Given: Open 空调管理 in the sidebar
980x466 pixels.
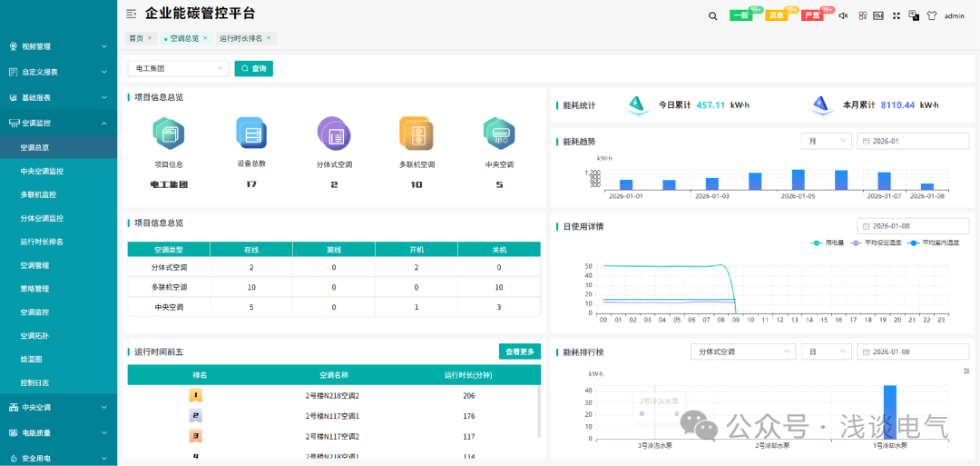Looking at the screenshot, I should [x=58, y=265].
